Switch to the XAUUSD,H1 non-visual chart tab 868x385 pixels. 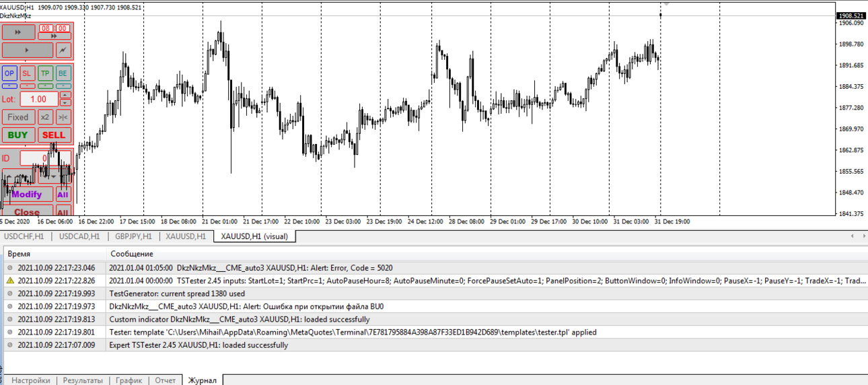pos(186,236)
